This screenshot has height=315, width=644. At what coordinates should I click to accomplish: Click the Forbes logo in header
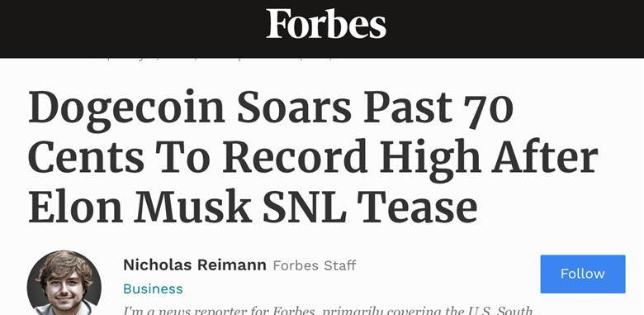tap(326, 24)
